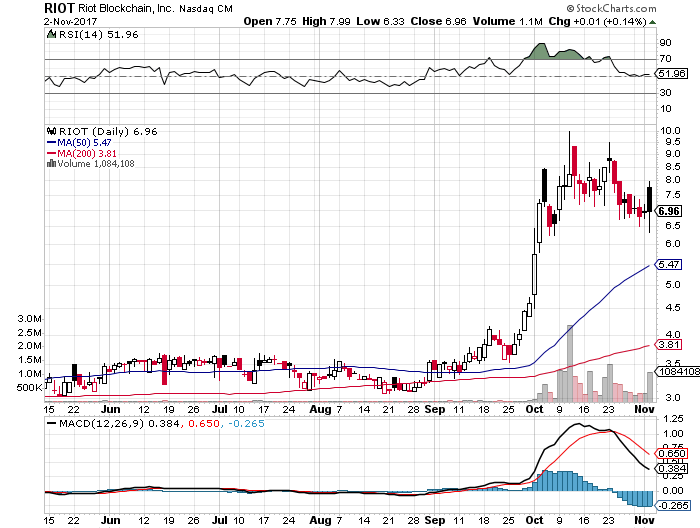
Task: Click the 0.650 MACD signal value tag
Action: click(x=671, y=453)
